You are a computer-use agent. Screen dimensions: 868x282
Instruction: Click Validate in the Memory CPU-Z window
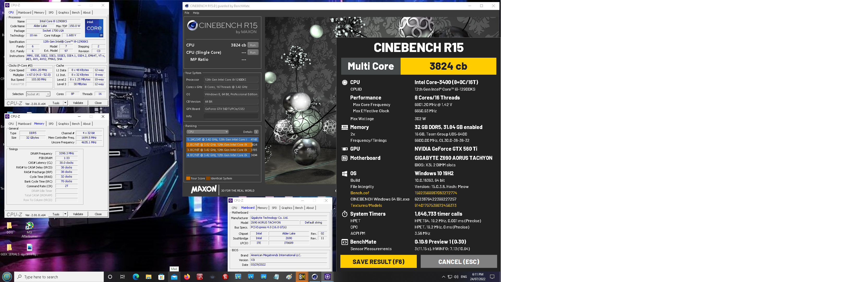coord(78,214)
